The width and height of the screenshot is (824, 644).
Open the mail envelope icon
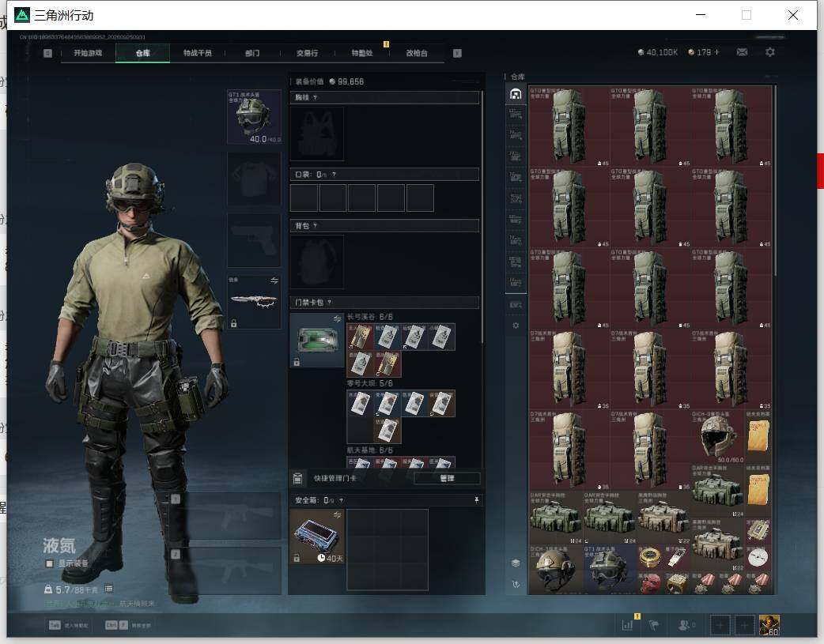click(x=742, y=52)
